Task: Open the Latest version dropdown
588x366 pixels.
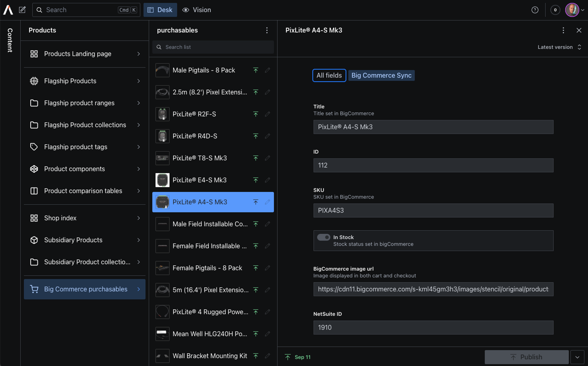Action: 559,47
